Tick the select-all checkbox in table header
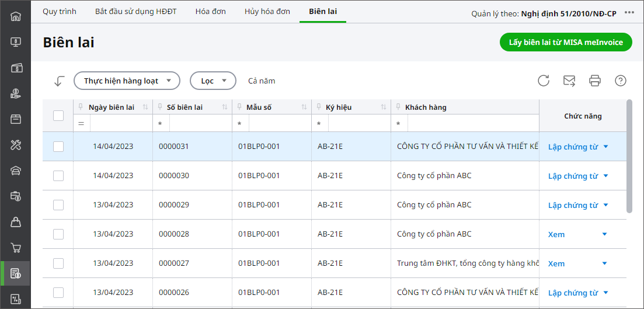Screen dimensions: 644x309 58,116
